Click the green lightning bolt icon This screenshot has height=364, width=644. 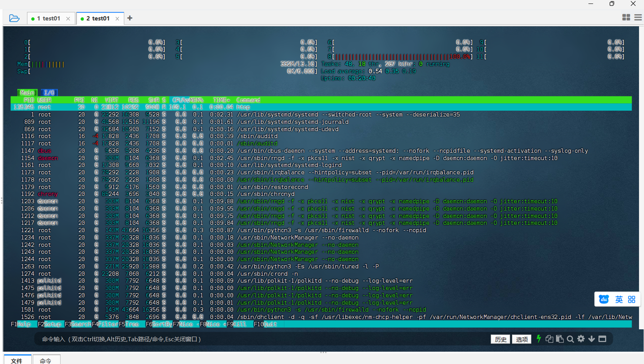coord(539,339)
